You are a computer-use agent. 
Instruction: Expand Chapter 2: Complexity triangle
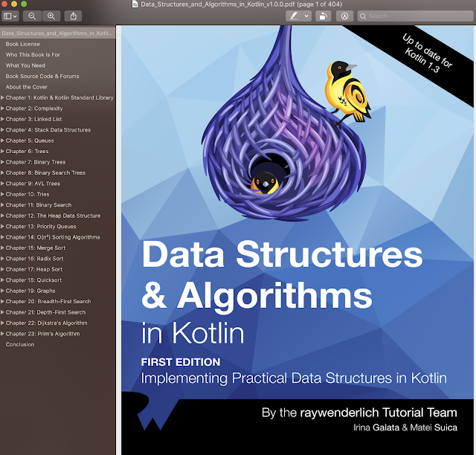(2, 109)
